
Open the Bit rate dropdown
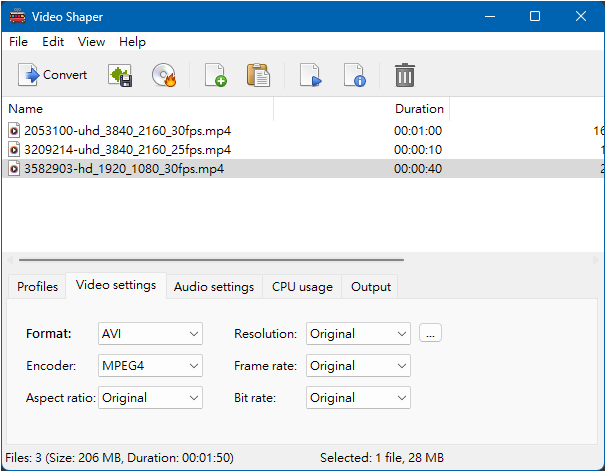358,398
